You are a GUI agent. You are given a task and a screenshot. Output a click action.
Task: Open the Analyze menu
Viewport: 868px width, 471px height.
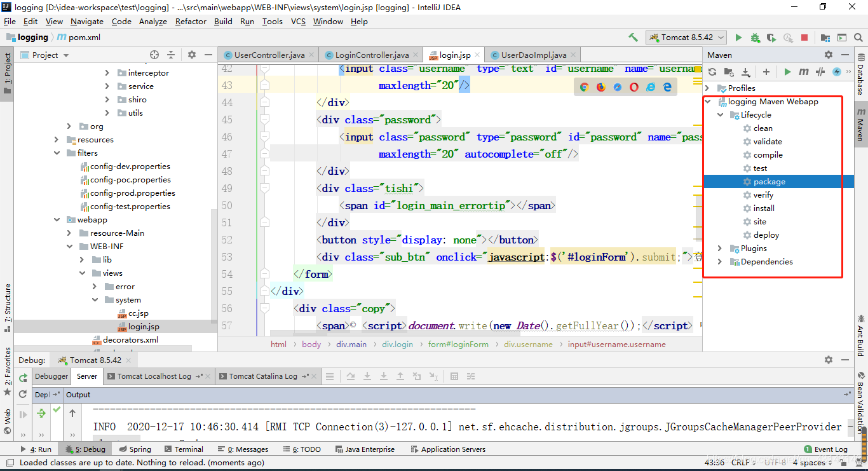coord(153,21)
